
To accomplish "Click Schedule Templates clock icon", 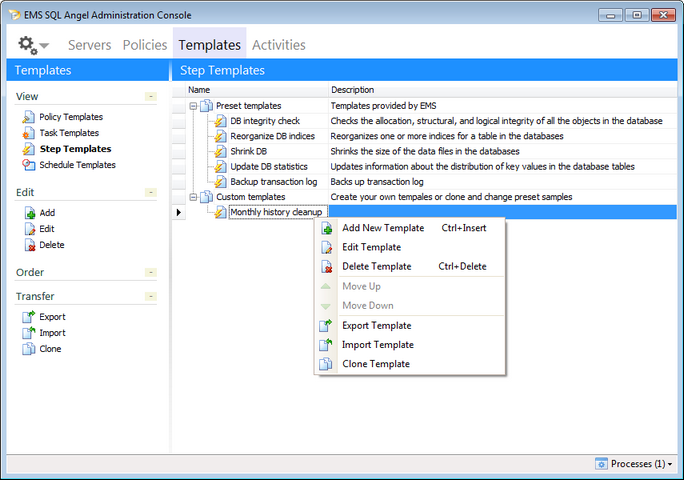I will [28, 165].
